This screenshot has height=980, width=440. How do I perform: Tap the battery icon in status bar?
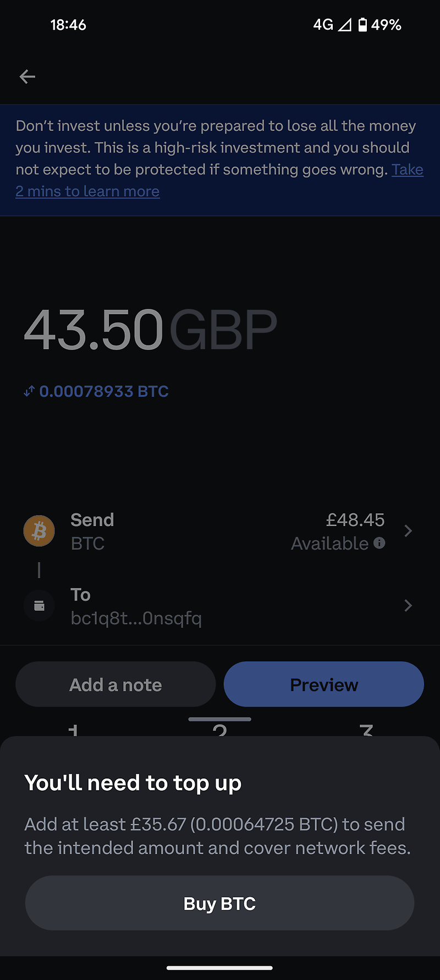coord(362,25)
